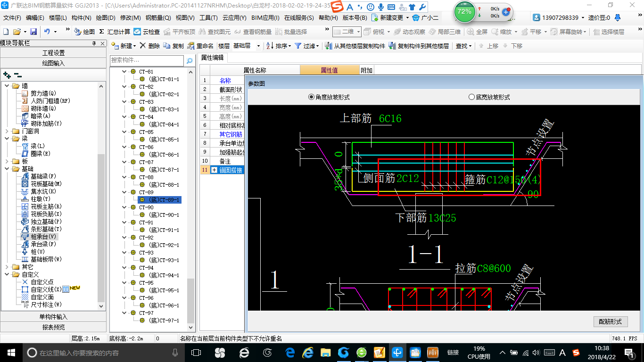Click 工程设置 panel button
Viewport: 644px width, 362px height.
(53, 53)
